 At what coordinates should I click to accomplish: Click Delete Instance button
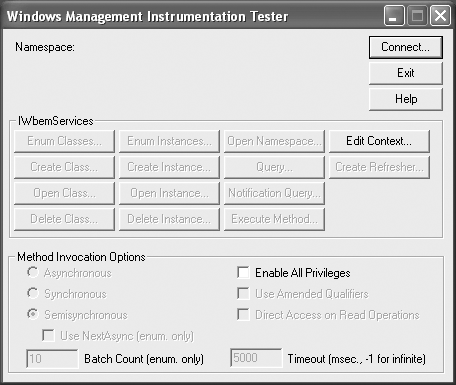[169, 219]
